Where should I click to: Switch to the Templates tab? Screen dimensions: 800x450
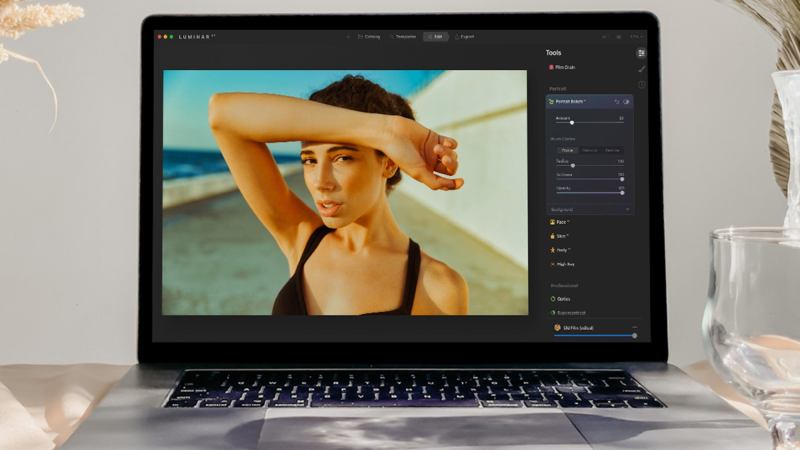pos(403,36)
